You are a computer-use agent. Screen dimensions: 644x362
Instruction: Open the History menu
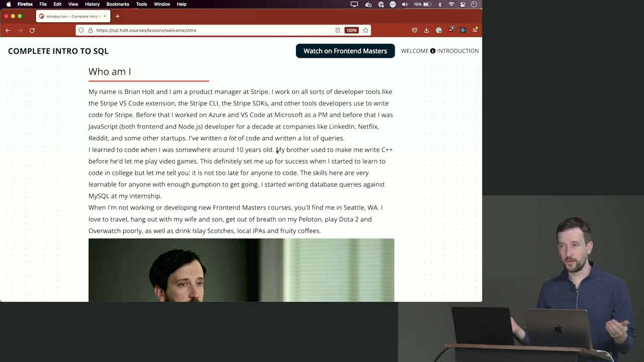pyautogui.click(x=92, y=4)
